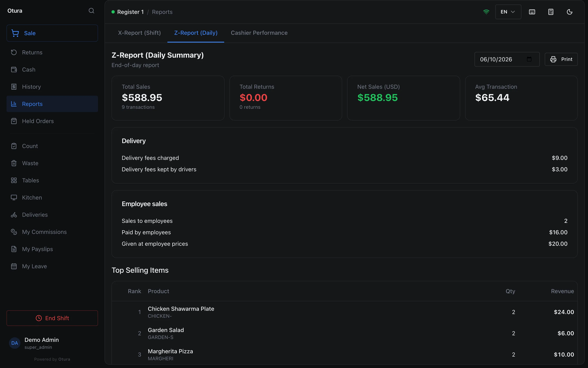Toggle dark mode moon icon
Viewport: 588px width, 368px height.
coord(570,12)
